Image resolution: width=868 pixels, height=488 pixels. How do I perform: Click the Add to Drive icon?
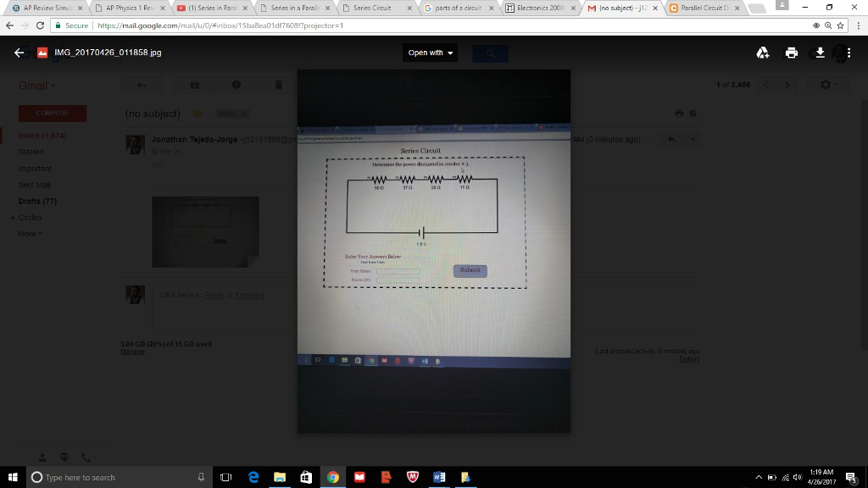762,52
